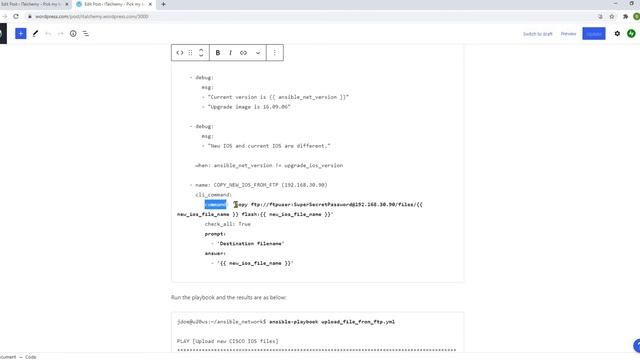
Task: Click the 'cli_command:' code line
Action: click(213, 195)
